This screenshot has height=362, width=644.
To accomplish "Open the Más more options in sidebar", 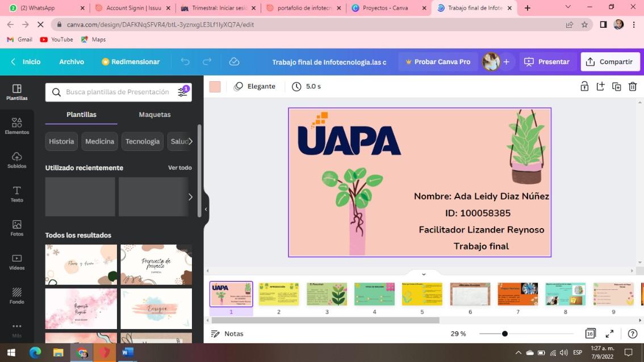I will click(17, 329).
